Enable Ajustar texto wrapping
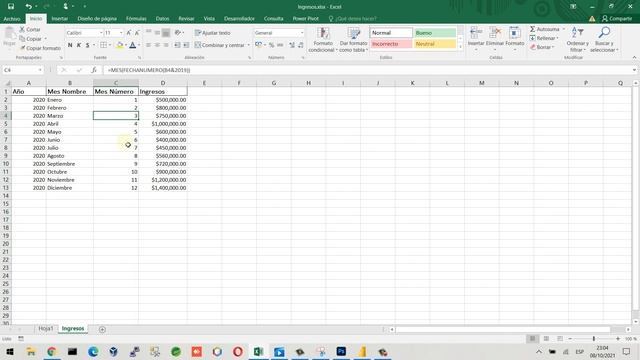Image resolution: width=640 pixels, height=360 pixels. (x=213, y=33)
